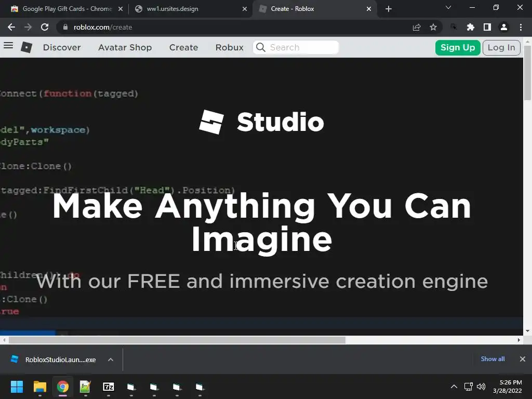Screen dimensions: 532x399
Task: Open the volume tray icon
Action: point(481,387)
